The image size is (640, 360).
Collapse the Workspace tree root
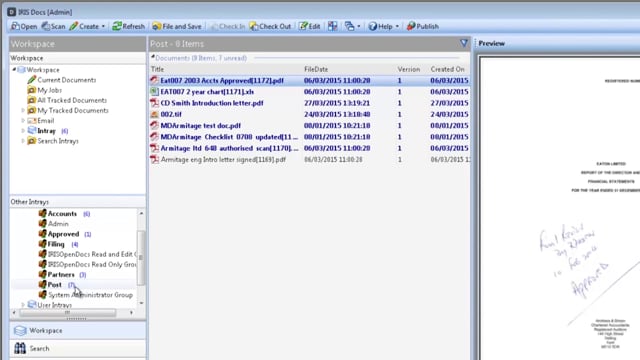(x=14, y=70)
